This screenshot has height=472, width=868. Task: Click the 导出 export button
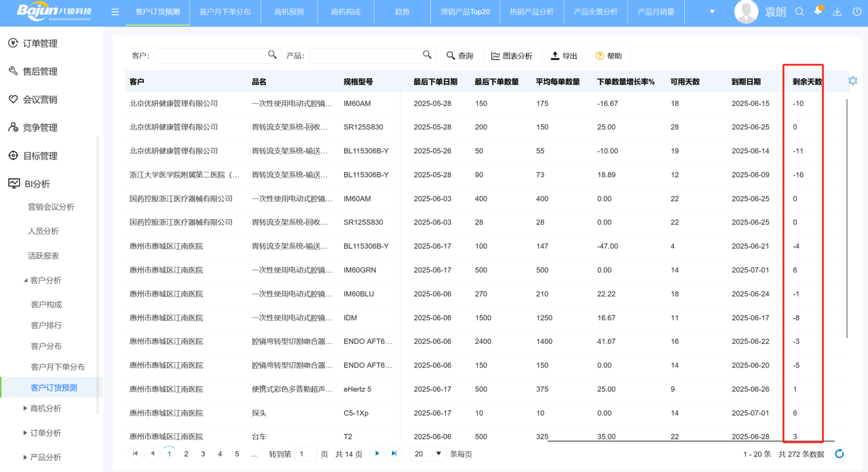click(x=564, y=56)
